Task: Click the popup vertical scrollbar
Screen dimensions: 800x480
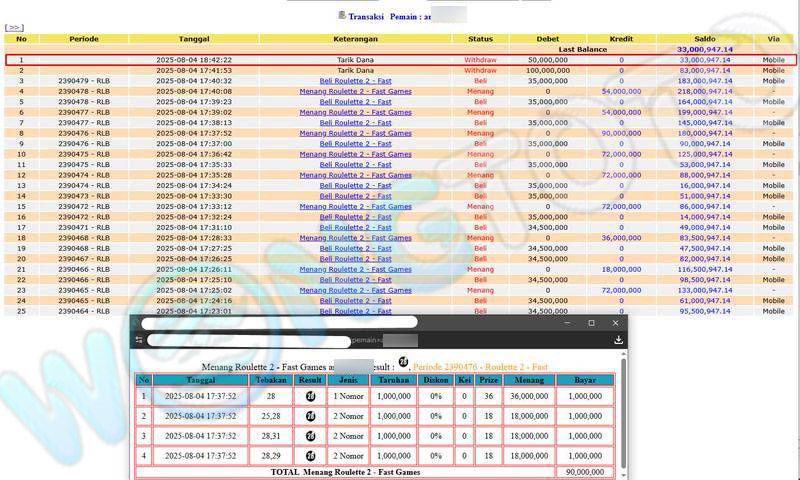Action: (623, 413)
